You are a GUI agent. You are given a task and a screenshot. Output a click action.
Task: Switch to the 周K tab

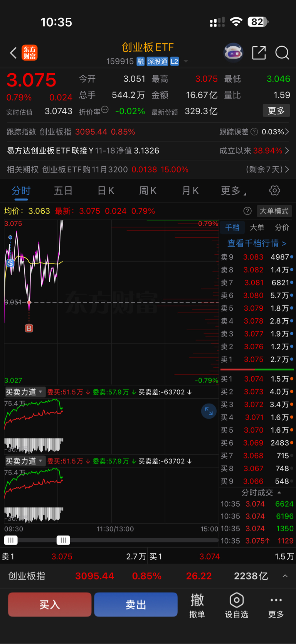pos(148,190)
